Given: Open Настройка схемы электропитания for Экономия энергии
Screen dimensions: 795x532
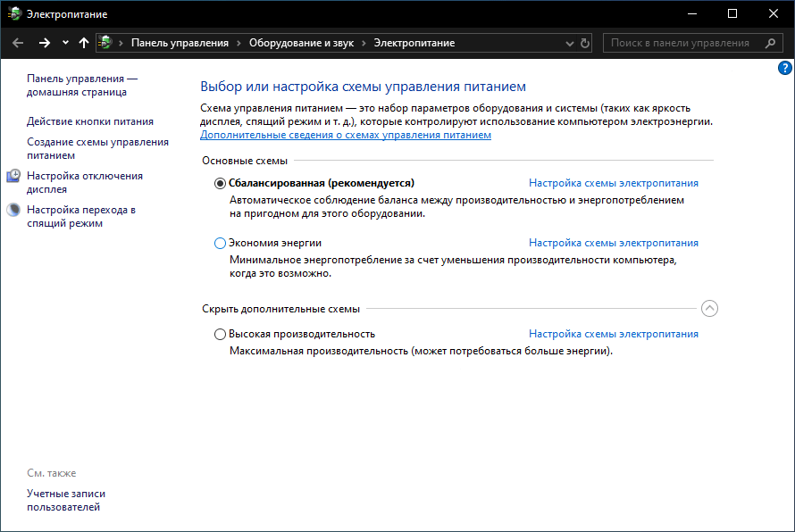Looking at the screenshot, I should point(613,243).
